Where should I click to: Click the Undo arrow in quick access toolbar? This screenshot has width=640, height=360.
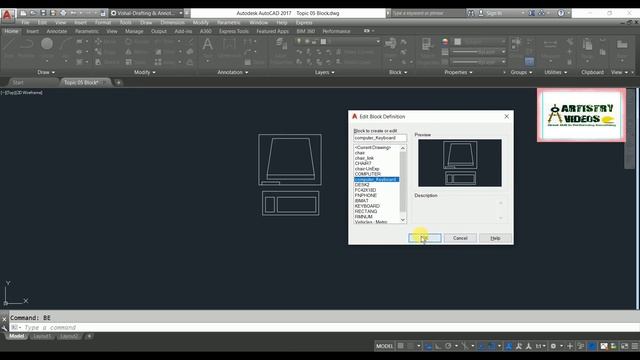[x=74, y=13]
